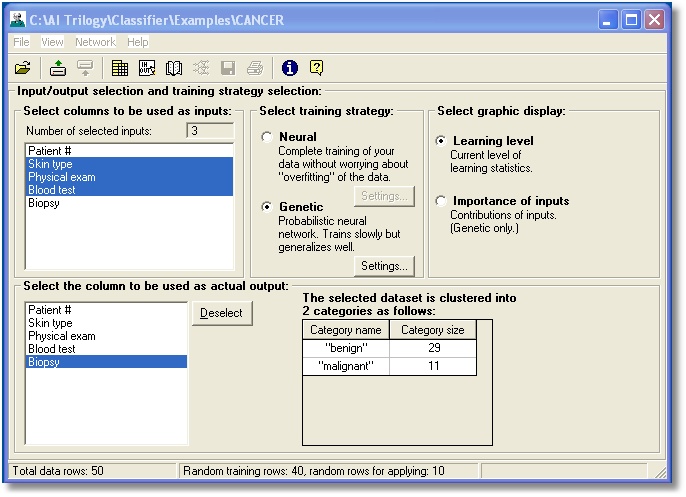Click the grayed network diagram icon
Viewport: 686px width, 497px height.
pyautogui.click(x=201, y=68)
